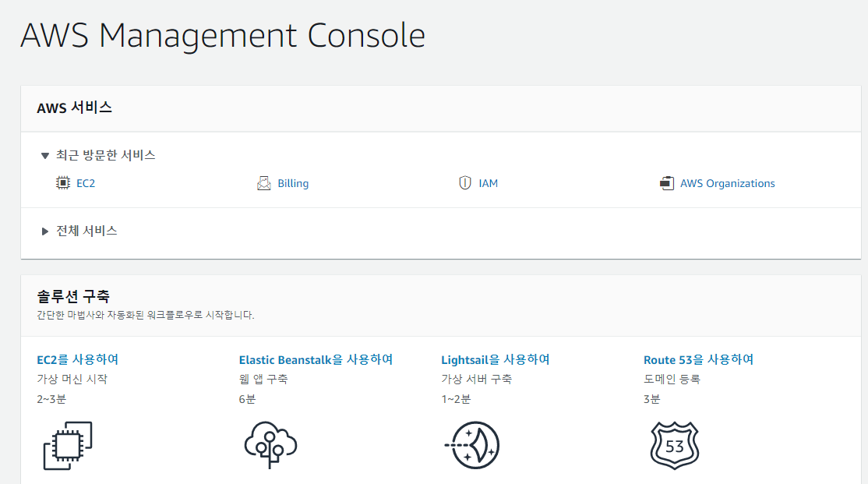Click the Route 53 shield badge icon

(674, 445)
